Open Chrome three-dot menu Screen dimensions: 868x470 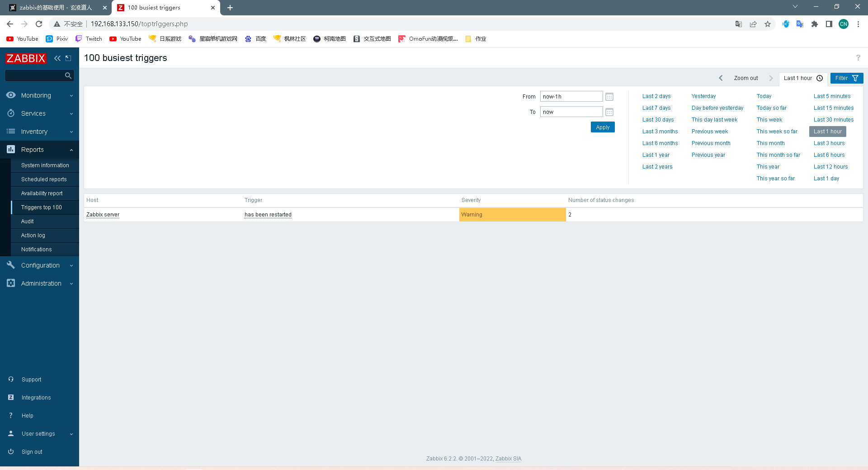pyautogui.click(x=858, y=24)
